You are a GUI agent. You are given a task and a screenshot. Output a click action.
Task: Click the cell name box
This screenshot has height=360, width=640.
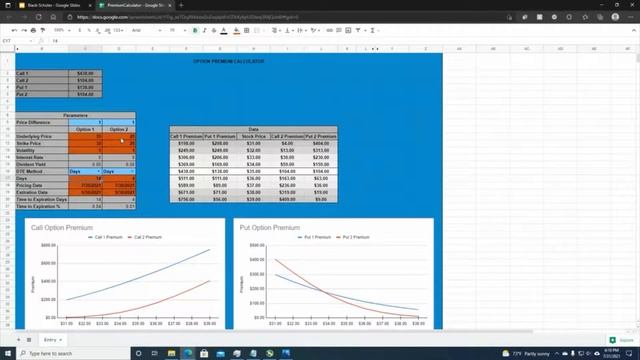[17, 41]
